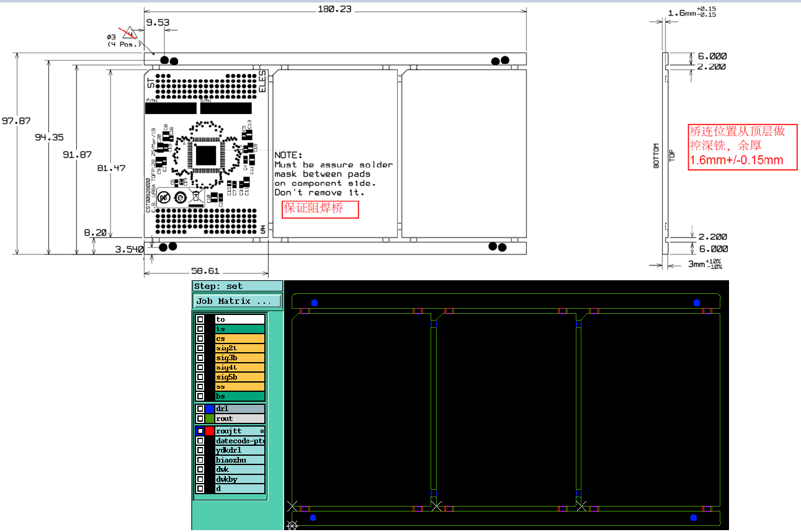Image resolution: width=801 pixels, height=532 pixels.
Task: Check the biaozhu layer checkbox
Action: pos(200,460)
